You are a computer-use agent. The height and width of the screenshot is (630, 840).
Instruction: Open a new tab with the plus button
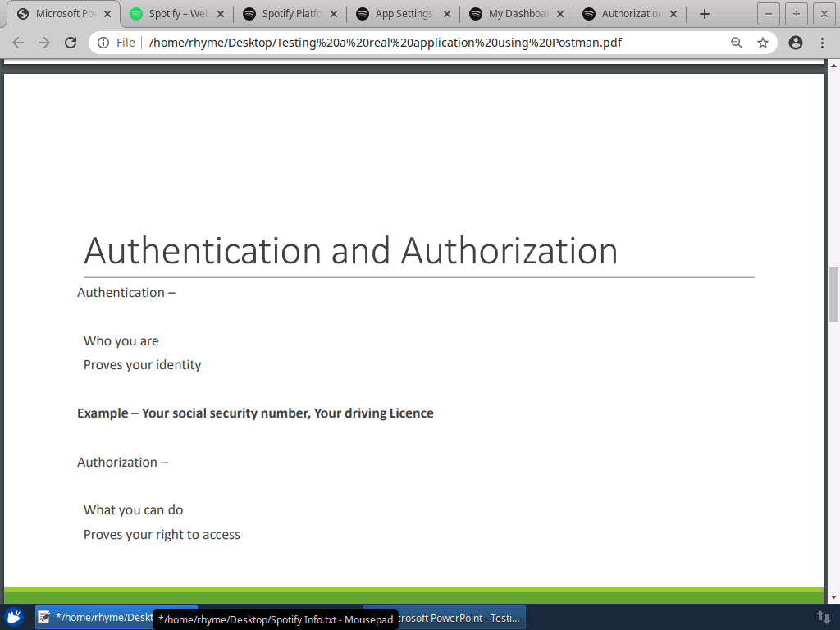coord(704,13)
